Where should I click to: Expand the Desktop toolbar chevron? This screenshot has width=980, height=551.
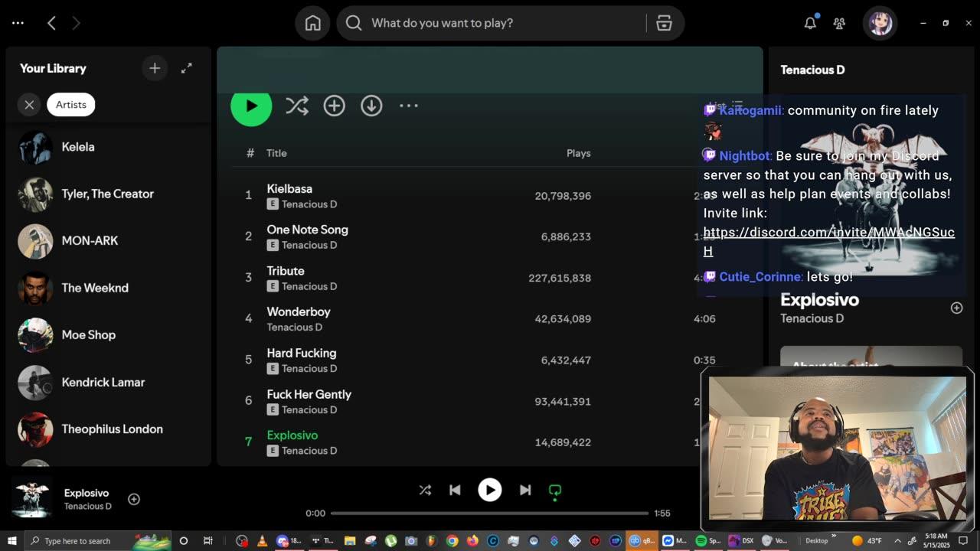pos(835,537)
